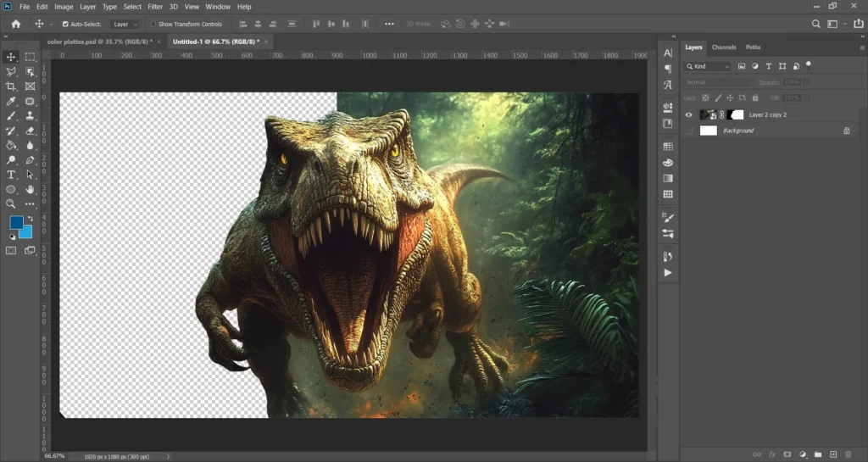Hide Layer 2 copy 2 using eye icon

click(x=688, y=115)
